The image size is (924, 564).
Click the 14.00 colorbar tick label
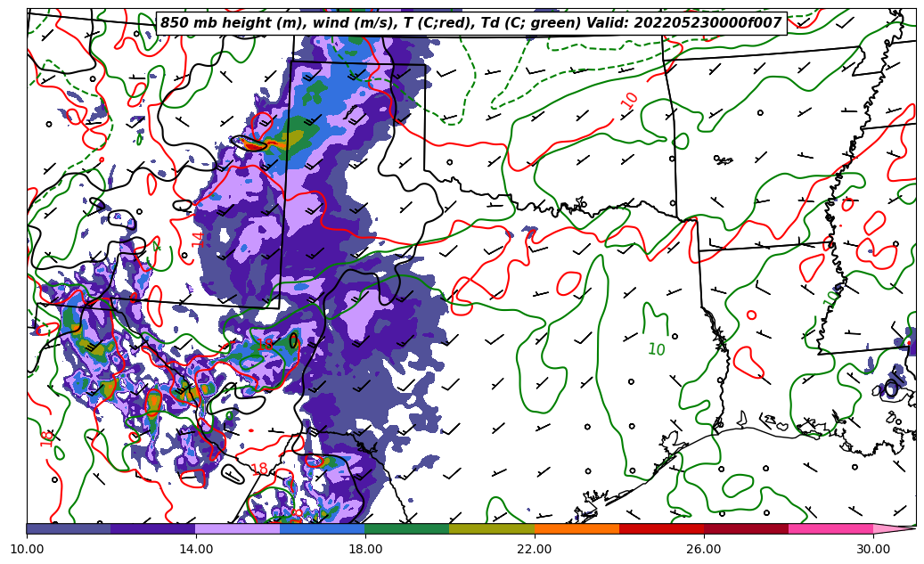coord(196,550)
